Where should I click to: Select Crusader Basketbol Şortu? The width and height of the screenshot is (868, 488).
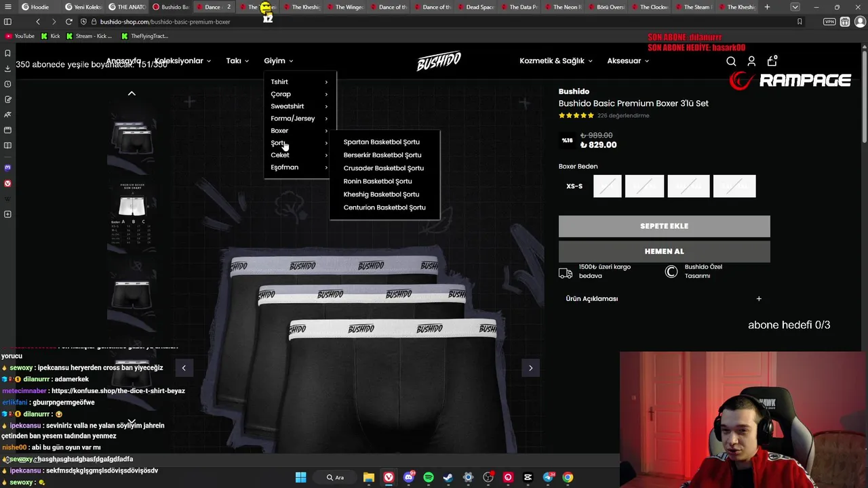pyautogui.click(x=383, y=168)
